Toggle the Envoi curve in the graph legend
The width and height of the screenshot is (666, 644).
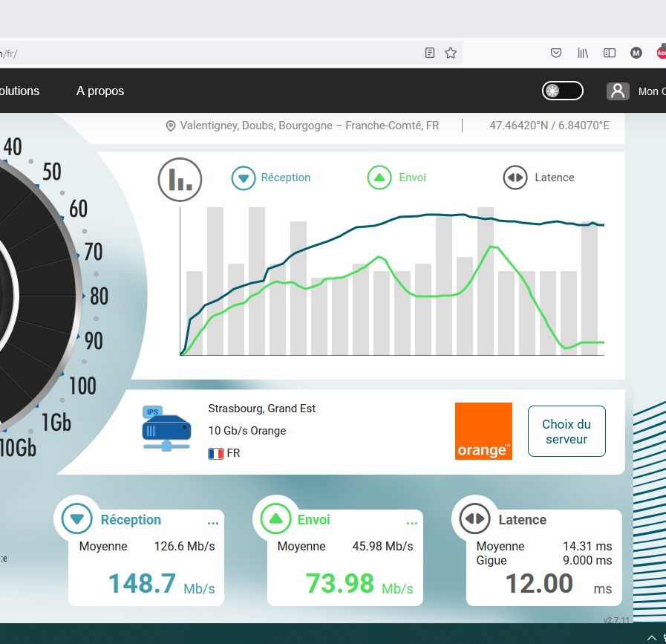(397, 178)
